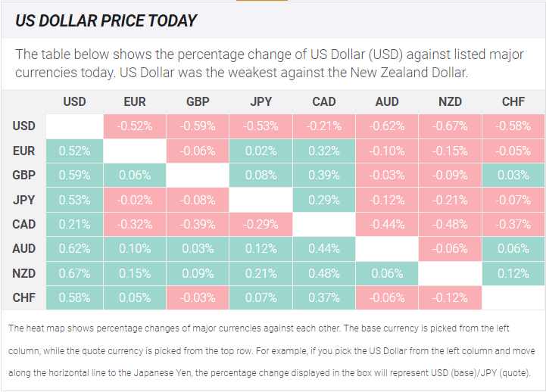Viewport: 546px width, 392px height.
Task: Click the AUD/NZD cell showing -0.06%
Action: [x=450, y=249]
